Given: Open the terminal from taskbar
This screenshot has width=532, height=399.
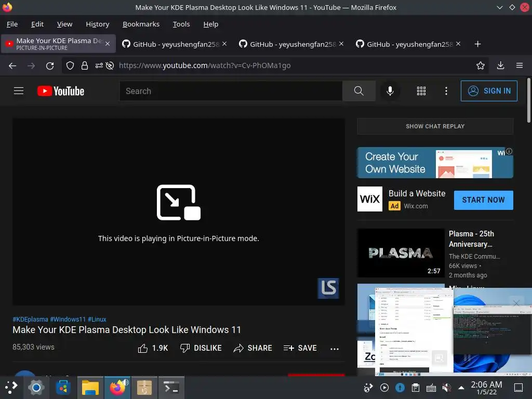Looking at the screenshot, I should point(171,388).
